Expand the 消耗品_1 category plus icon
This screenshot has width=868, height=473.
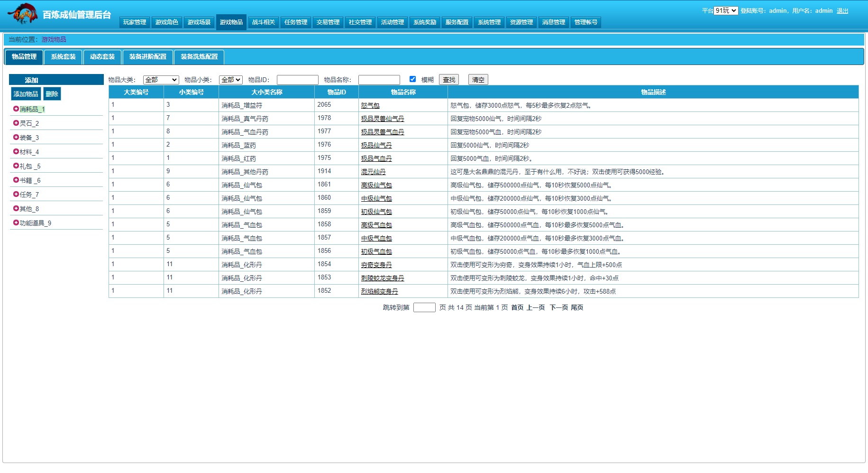pyautogui.click(x=16, y=109)
